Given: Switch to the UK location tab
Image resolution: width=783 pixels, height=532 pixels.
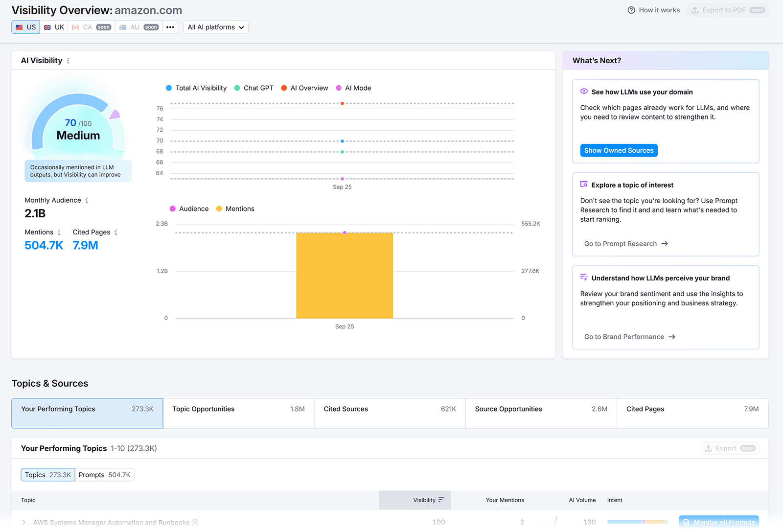Looking at the screenshot, I should click(54, 27).
